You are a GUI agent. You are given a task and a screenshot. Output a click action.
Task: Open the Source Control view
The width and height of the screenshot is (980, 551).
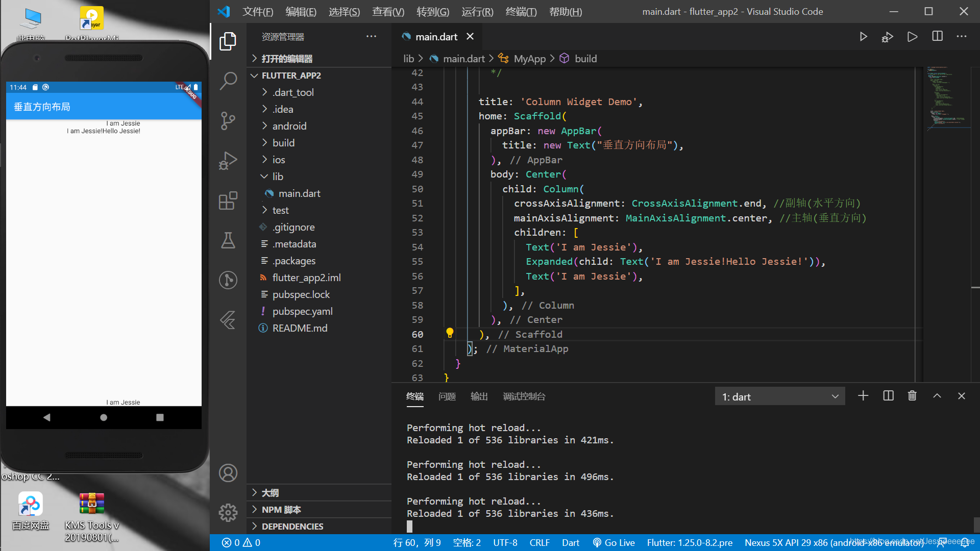point(228,120)
